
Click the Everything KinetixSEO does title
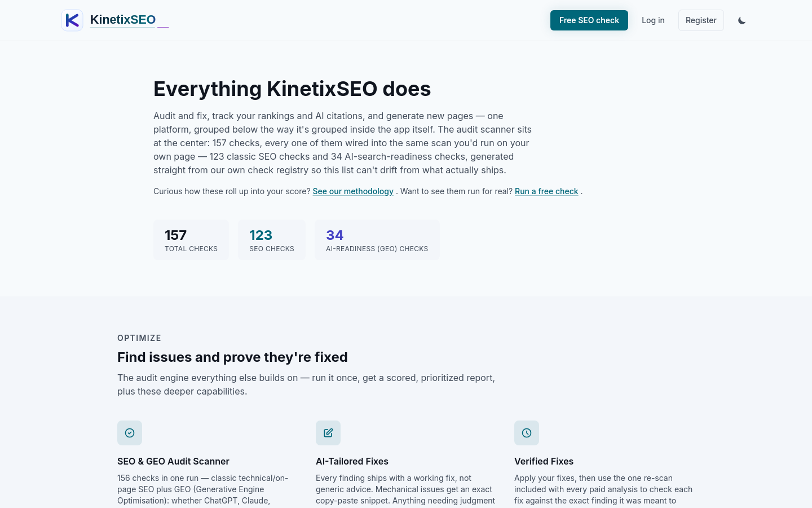point(292,89)
